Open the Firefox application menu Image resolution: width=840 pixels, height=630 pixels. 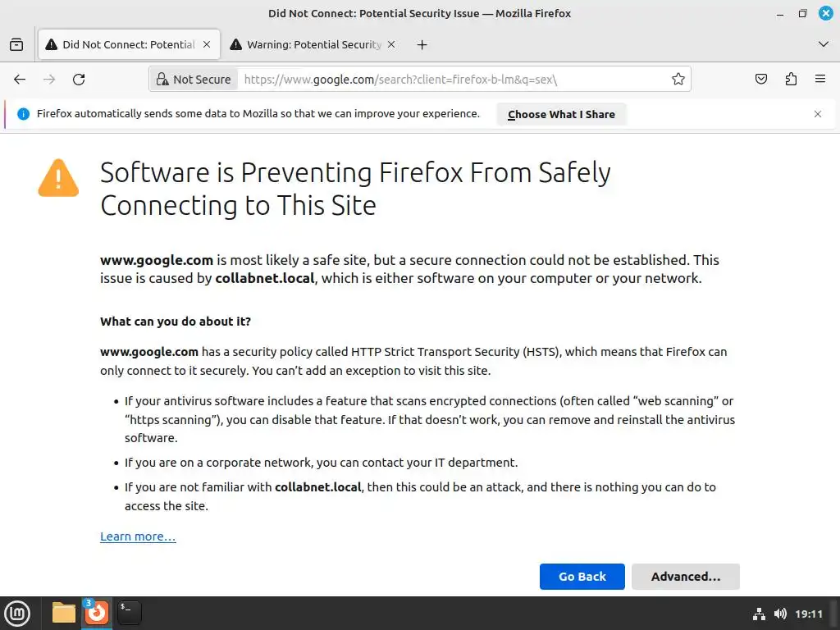tap(819, 80)
